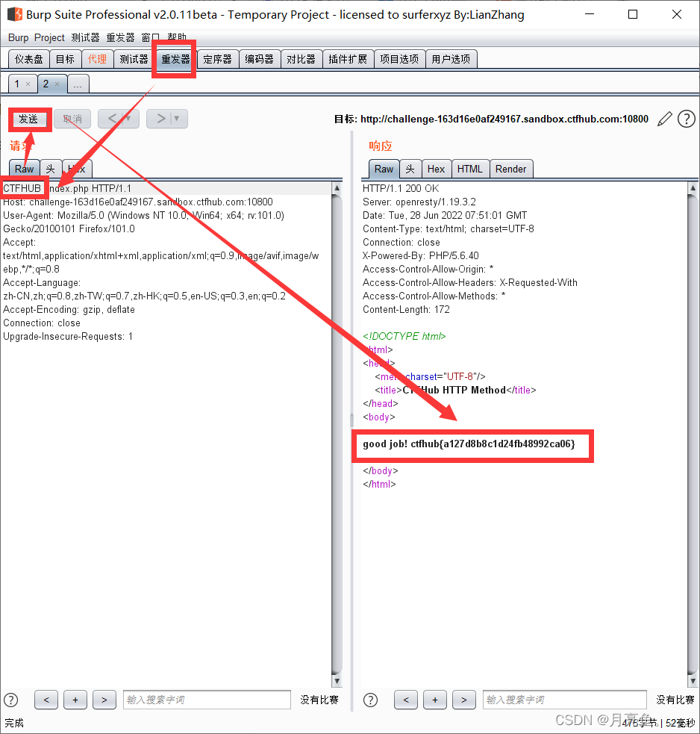Switch to 仪表盘 tab
The image size is (700, 734).
click(x=28, y=59)
